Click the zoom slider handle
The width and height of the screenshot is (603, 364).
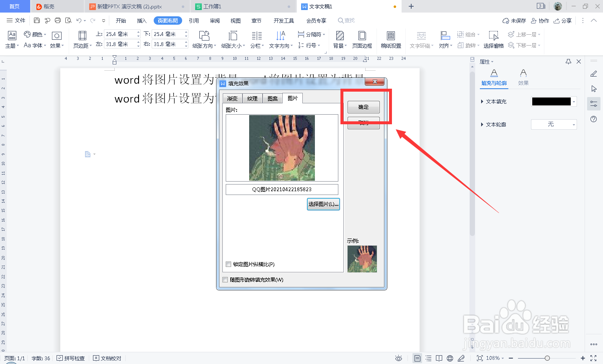click(x=547, y=358)
